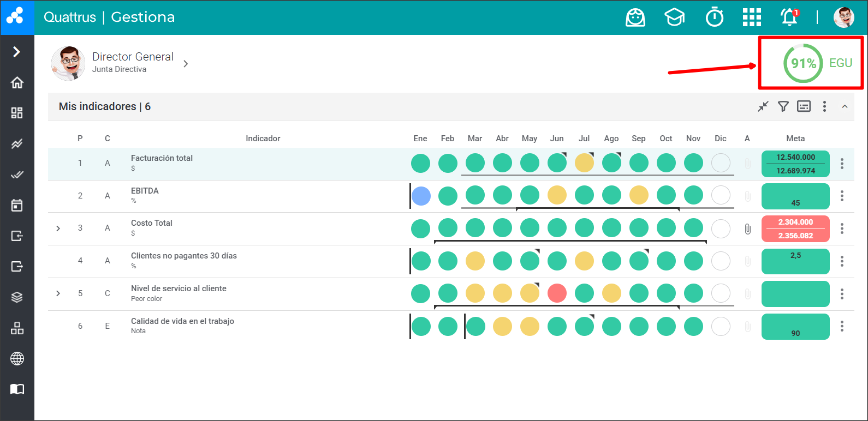The width and height of the screenshot is (868, 421).
Task: Click the globe icon in sidebar
Action: coord(17,359)
